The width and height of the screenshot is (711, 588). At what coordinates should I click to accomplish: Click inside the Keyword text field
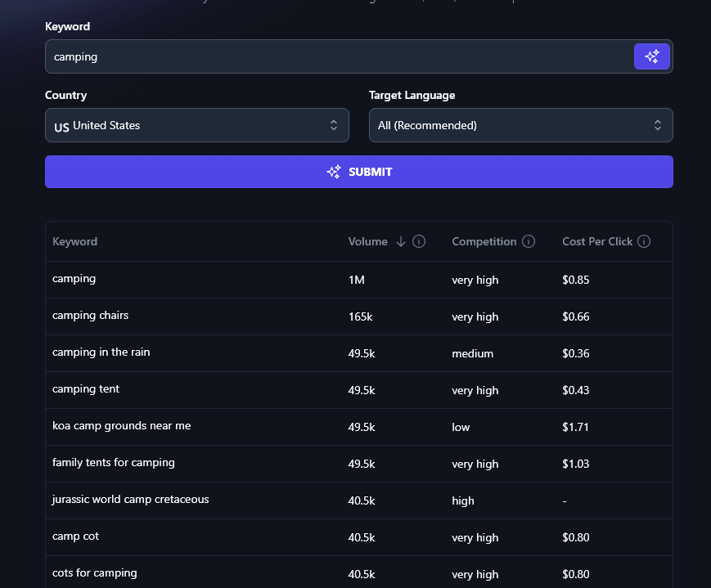tap(327, 56)
